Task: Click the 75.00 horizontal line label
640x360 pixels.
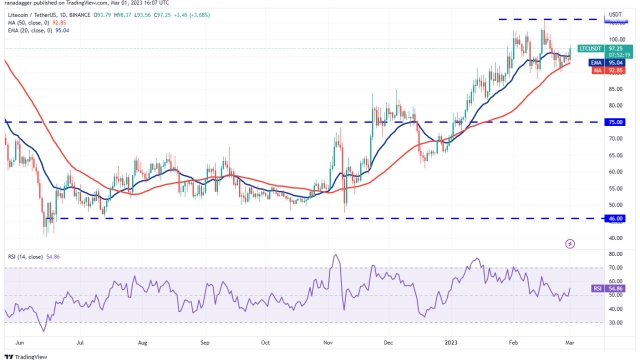Action: pos(616,122)
